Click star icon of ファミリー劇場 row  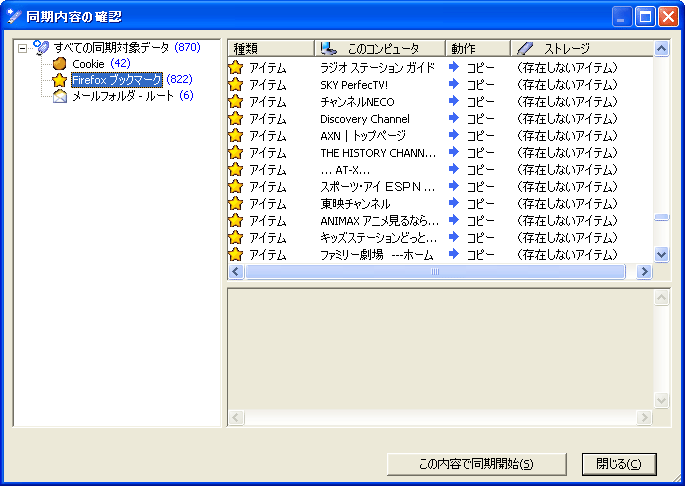tap(235, 254)
